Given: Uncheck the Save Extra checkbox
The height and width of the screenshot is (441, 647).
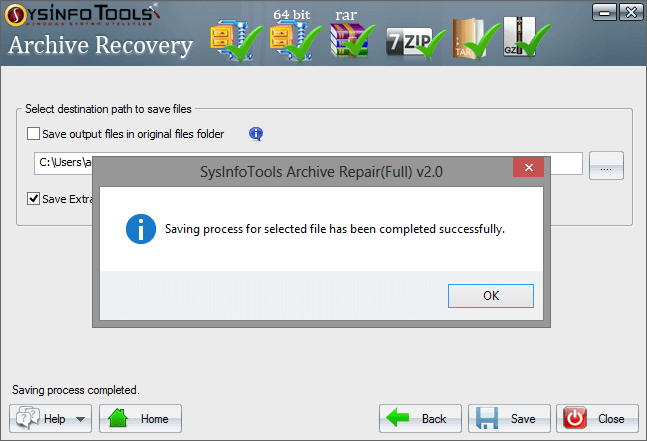Looking at the screenshot, I should click(x=33, y=199).
